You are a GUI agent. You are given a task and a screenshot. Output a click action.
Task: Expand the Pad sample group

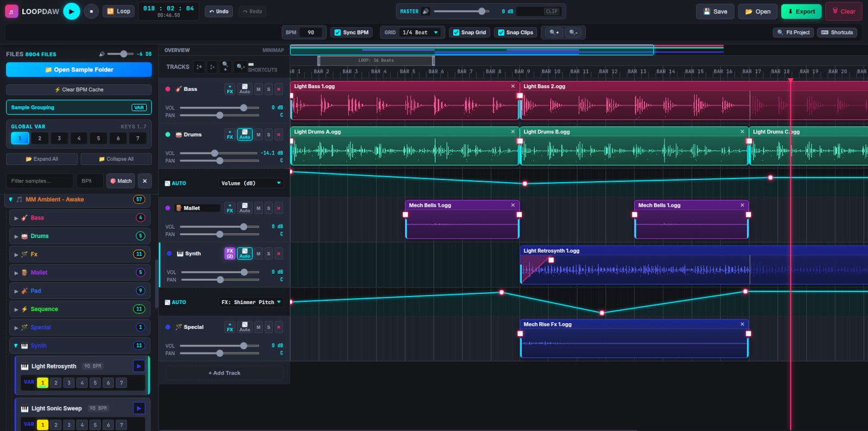coord(16,291)
